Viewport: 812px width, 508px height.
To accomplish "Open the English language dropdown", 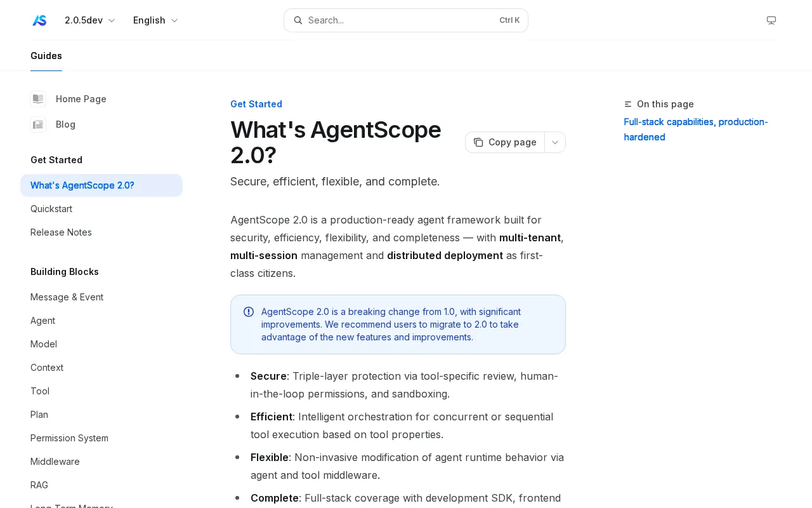I will tap(155, 20).
